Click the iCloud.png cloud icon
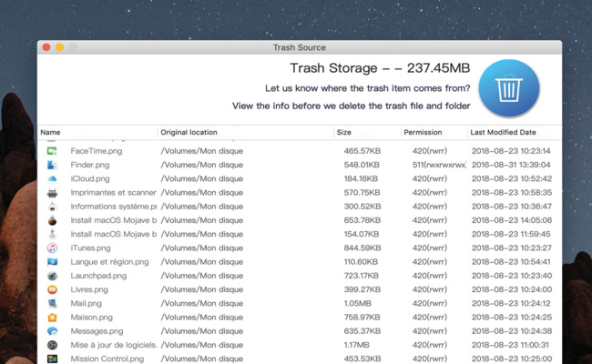The height and width of the screenshot is (364, 592). tap(53, 178)
